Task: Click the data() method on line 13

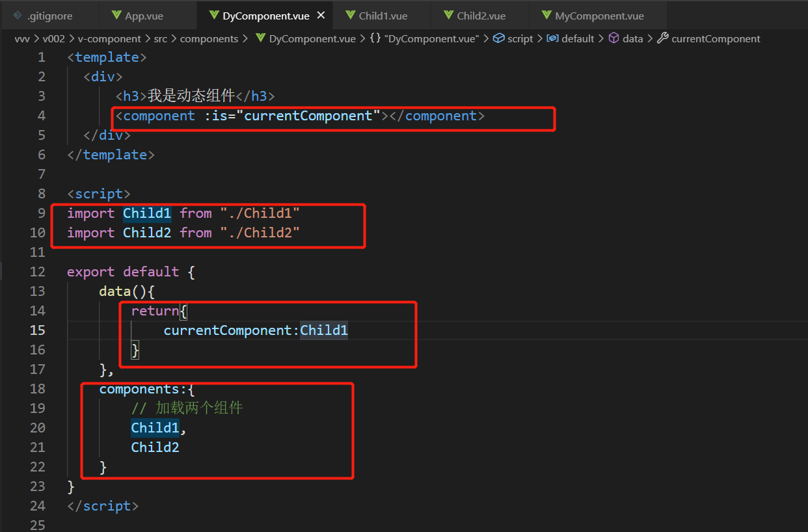Action: click(x=123, y=291)
